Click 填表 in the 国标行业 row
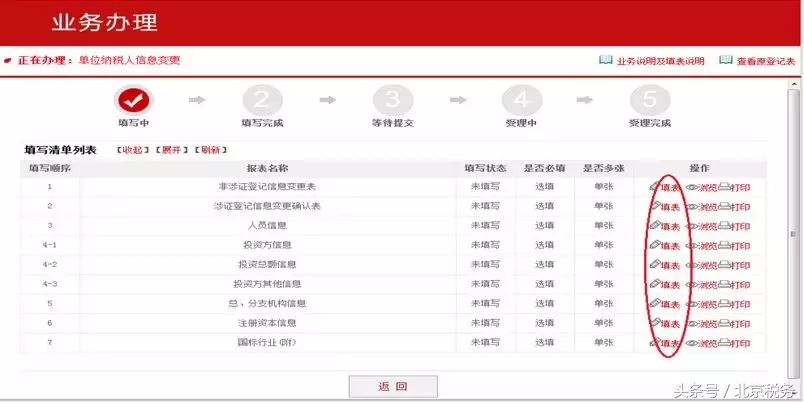Image resolution: width=804 pixels, height=404 pixels. (x=665, y=343)
